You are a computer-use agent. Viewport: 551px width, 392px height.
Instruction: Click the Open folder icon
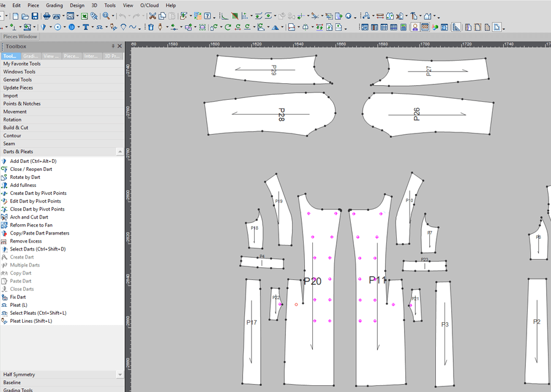[x=24, y=16]
